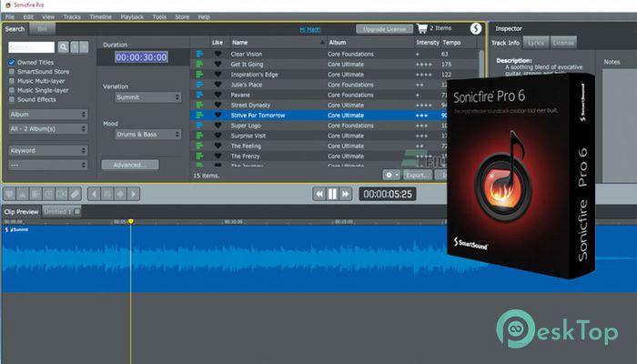The height and width of the screenshot is (364, 637).
Task: Click the video camera toolbar icon
Action: [62, 194]
